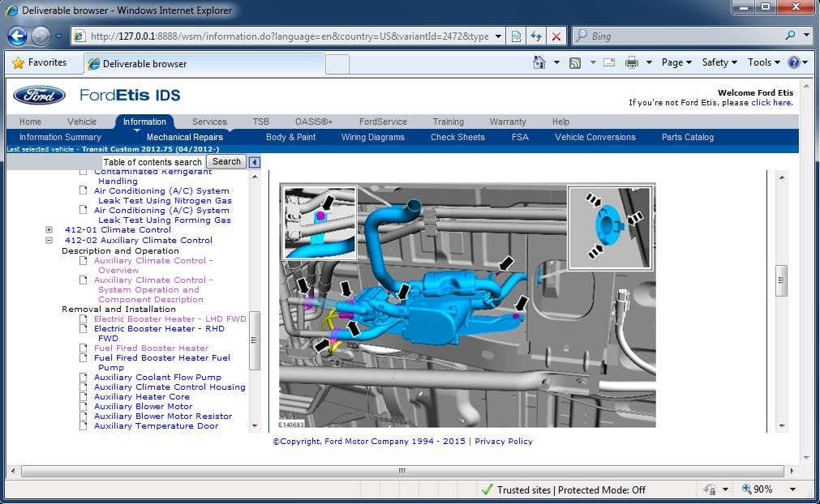820x504 pixels.
Task: Open Vehicle Conversions submenu
Action: pyautogui.click(x=595, y=137)
